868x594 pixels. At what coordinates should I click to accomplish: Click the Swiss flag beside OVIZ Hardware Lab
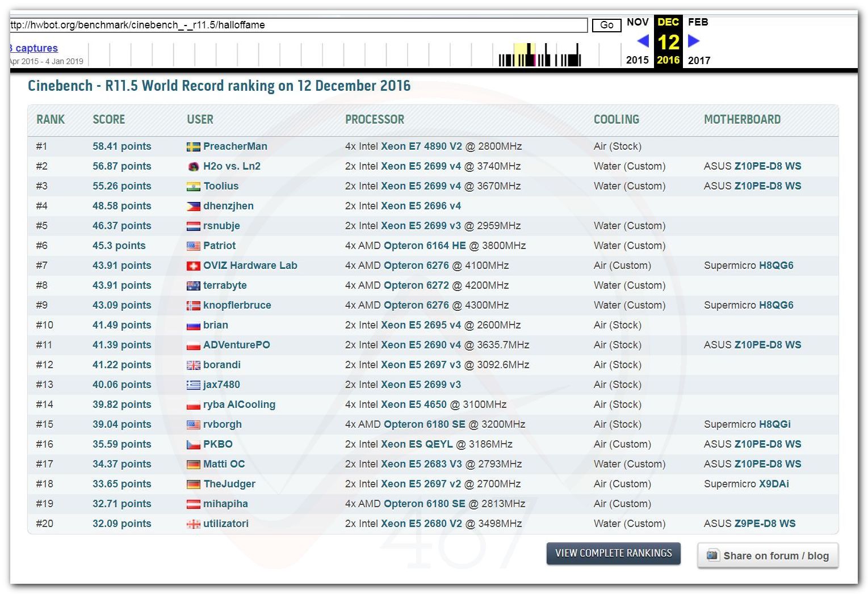(193, 266)
